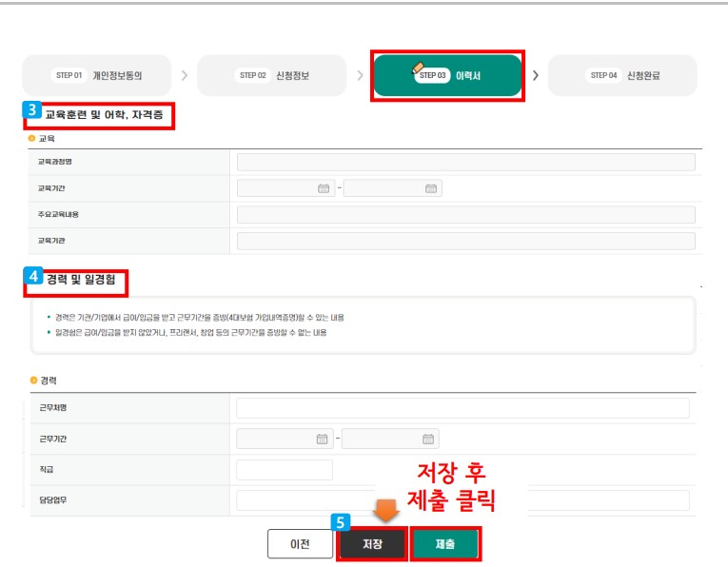Focus the 직급 input field
This screenshot has height=567, width=728.
tap(285, 470)
